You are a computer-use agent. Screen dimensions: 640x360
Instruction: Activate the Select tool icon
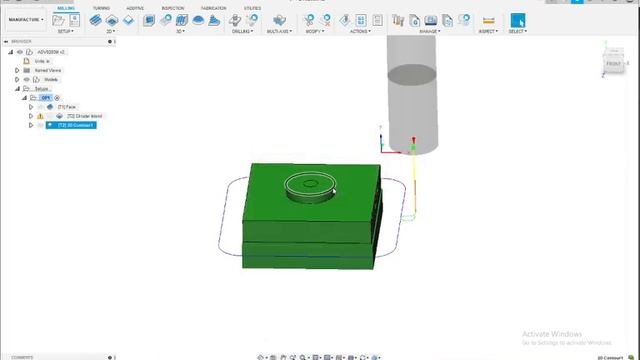518,20
